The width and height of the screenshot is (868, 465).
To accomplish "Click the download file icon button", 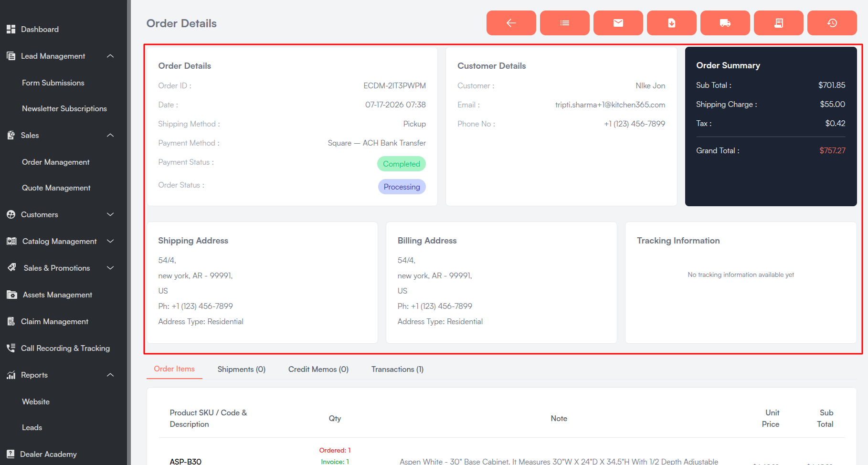I will (671, 23).
